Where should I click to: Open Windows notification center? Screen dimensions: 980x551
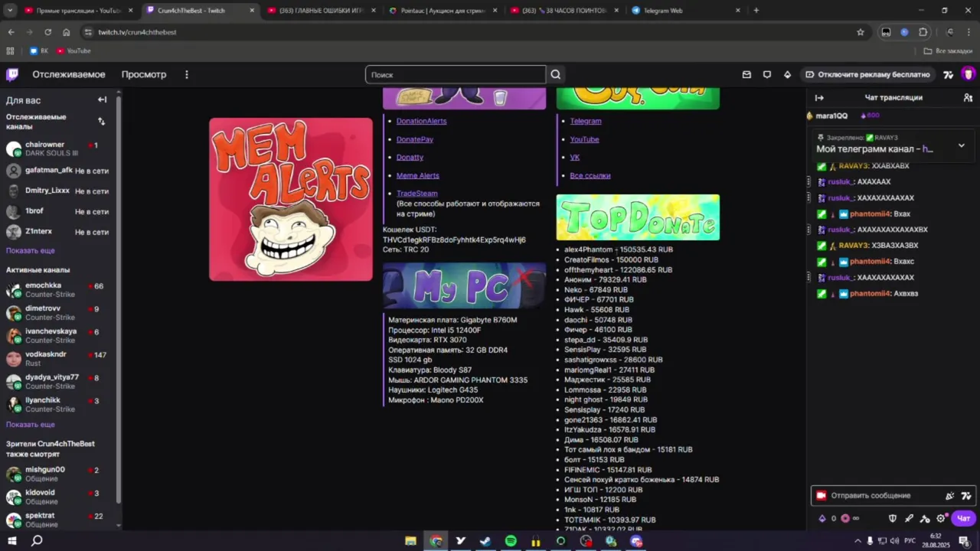click(x=964, y=541)
